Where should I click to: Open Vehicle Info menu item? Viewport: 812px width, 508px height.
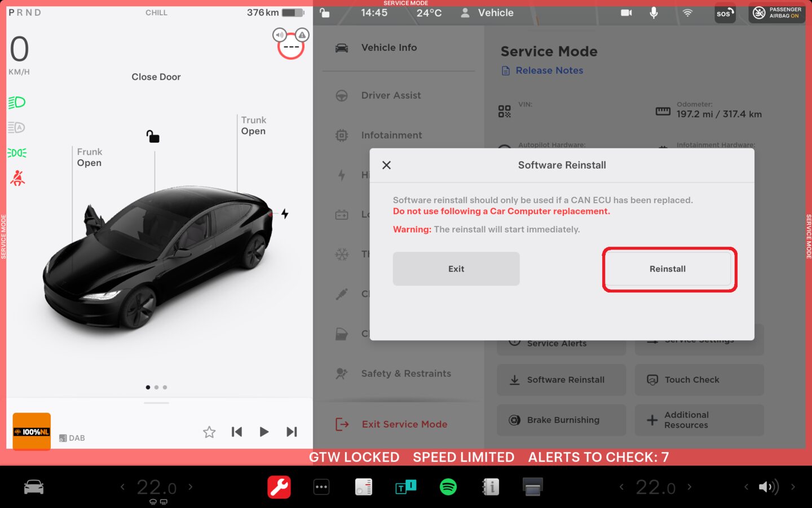(389, 48)
